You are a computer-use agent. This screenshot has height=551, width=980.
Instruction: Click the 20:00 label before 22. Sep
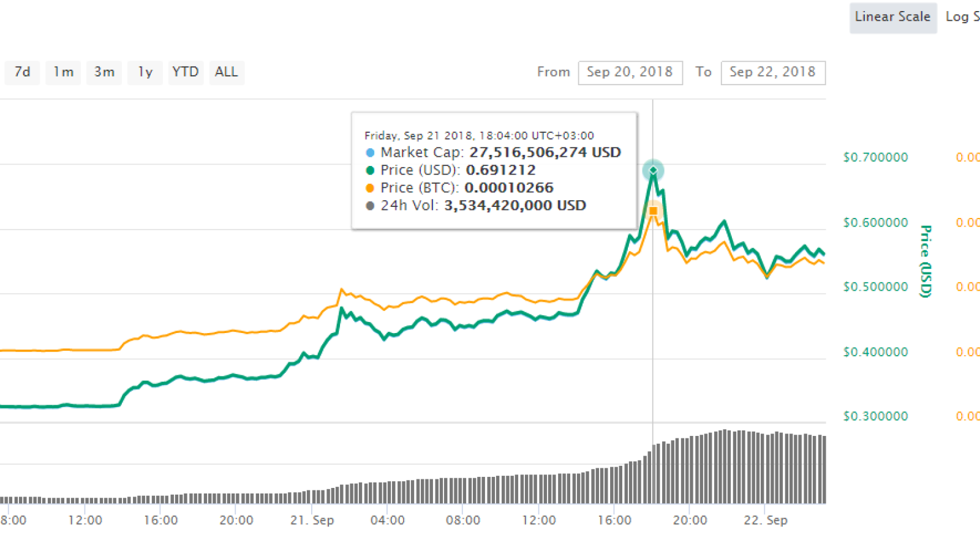pos(690,520)
